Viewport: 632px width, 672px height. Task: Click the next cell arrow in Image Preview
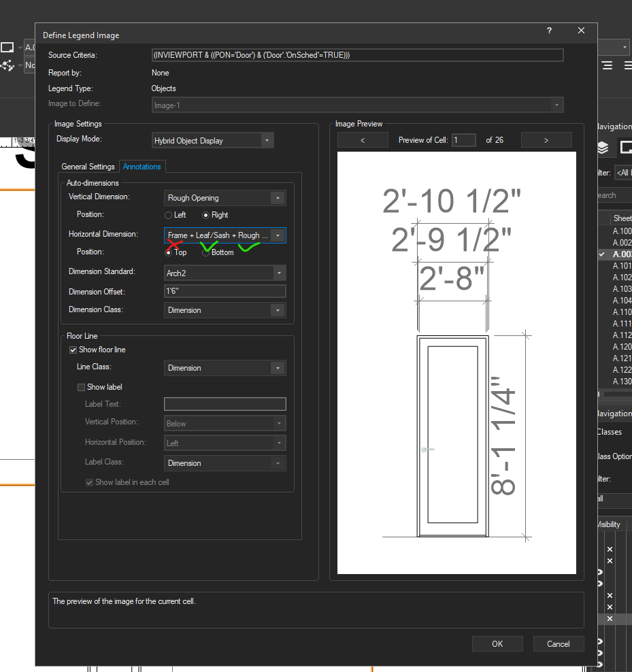point(546,139)
